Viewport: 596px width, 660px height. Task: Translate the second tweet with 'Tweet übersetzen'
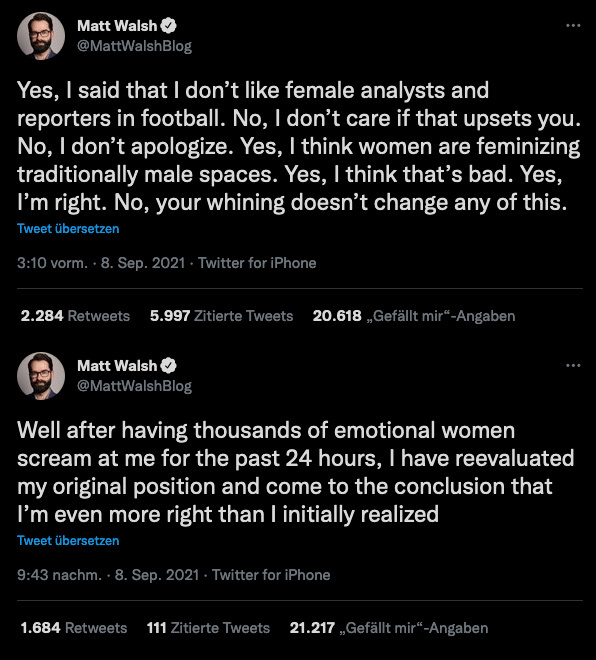(68, 540)
